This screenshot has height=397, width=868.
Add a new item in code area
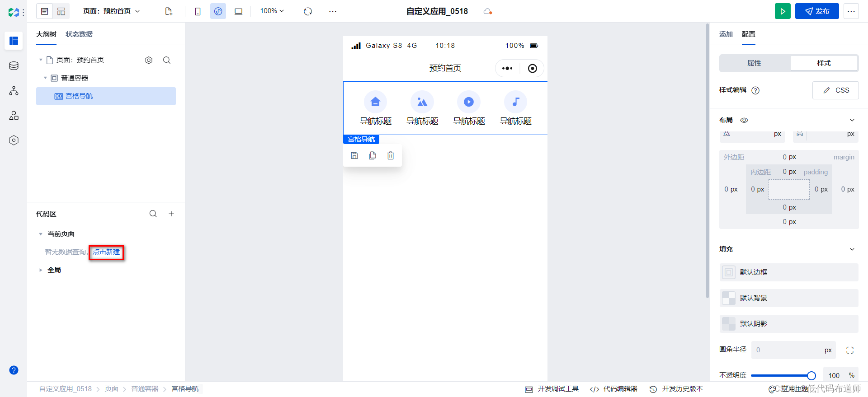pyautogui.click(x=171, y=214)
